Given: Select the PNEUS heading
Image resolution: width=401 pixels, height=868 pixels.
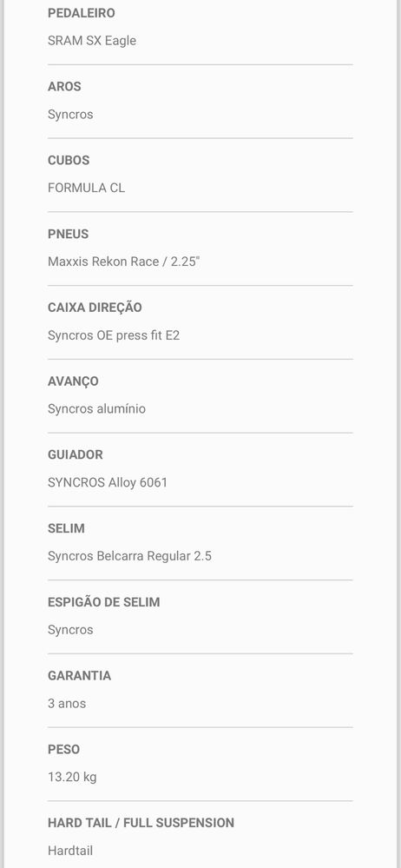Looking at the screenshot, I should pos(68,235).
